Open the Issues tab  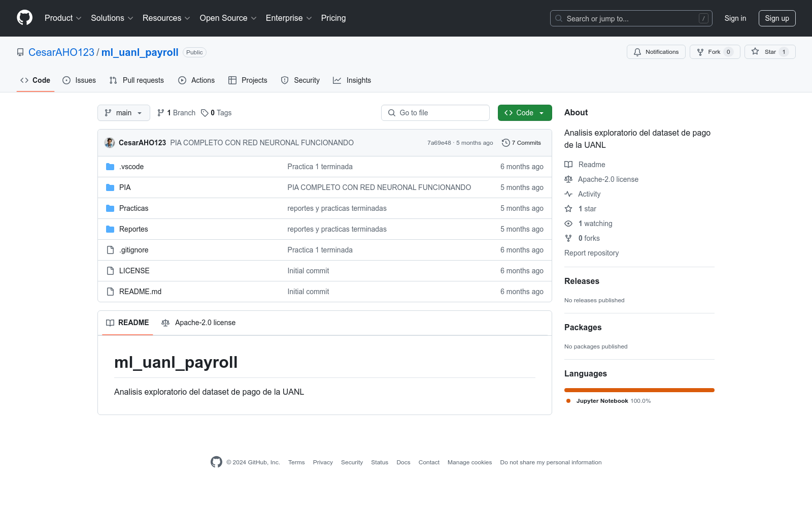click(x=79, y=80)
